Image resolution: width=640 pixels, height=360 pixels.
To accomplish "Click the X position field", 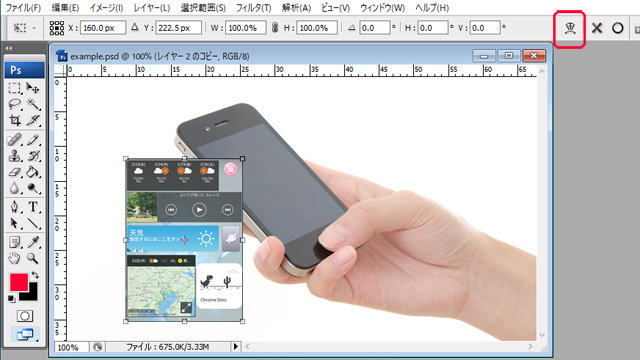I will tap(103, 28).
